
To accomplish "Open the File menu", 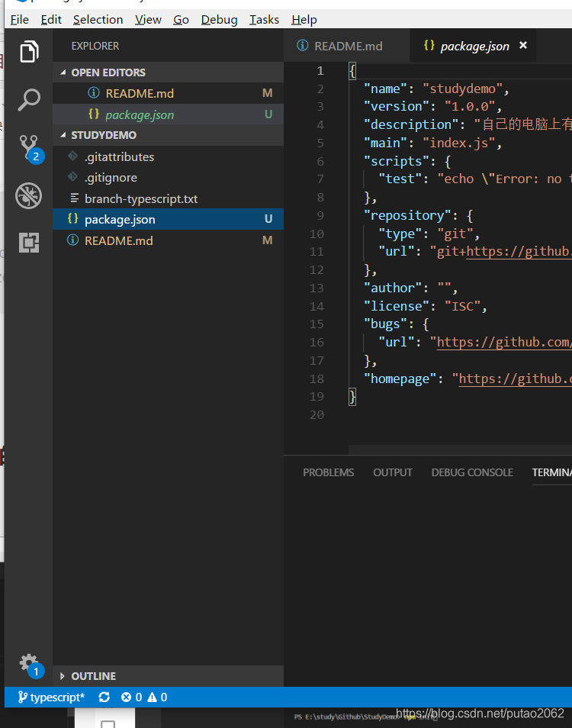I will pos(20,20).
